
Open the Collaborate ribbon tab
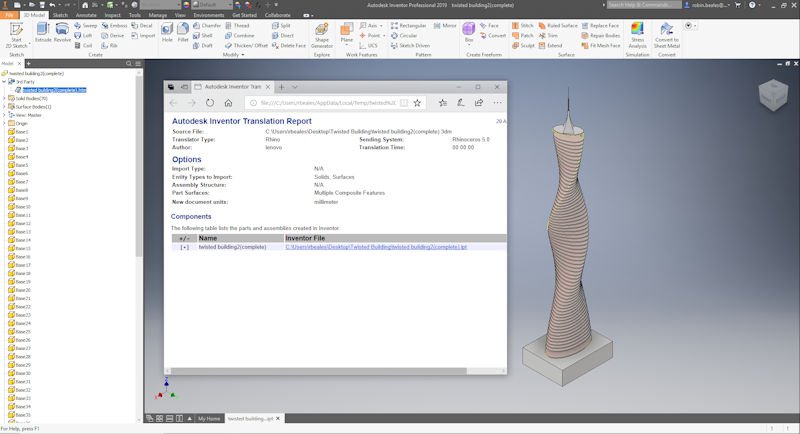tap(278, 15)
